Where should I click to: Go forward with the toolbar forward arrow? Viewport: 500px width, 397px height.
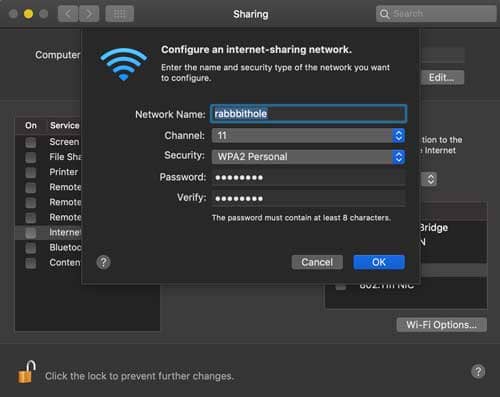coord(89,14)
